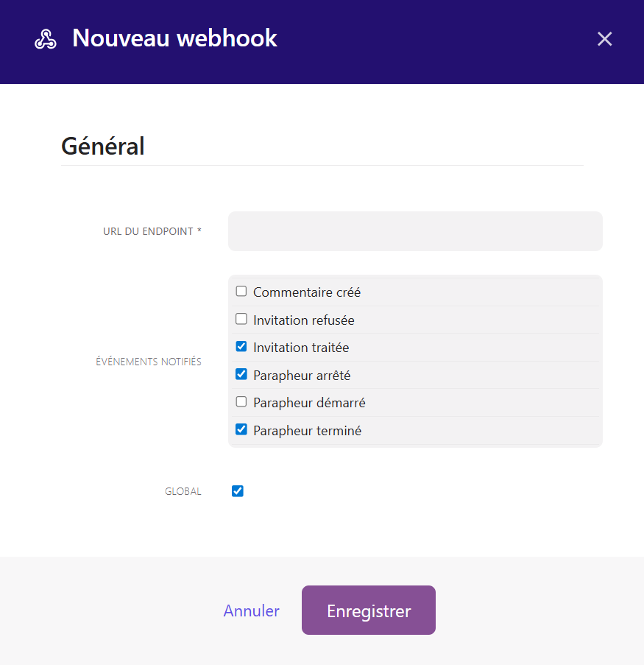Click the "URL DU ENDPOINT" field label
The width and height of the screenshot is (644, 665).
[152, 231]
